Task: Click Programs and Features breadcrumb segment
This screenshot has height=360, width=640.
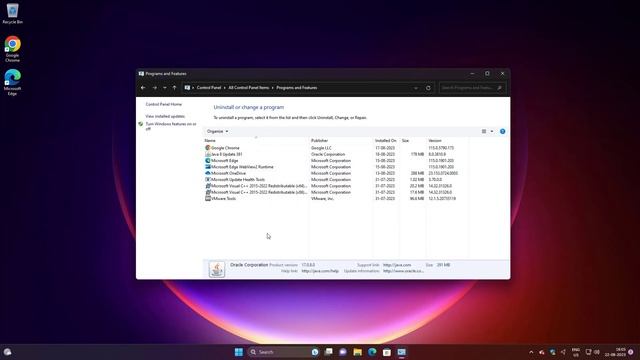Action: (297, 88)
